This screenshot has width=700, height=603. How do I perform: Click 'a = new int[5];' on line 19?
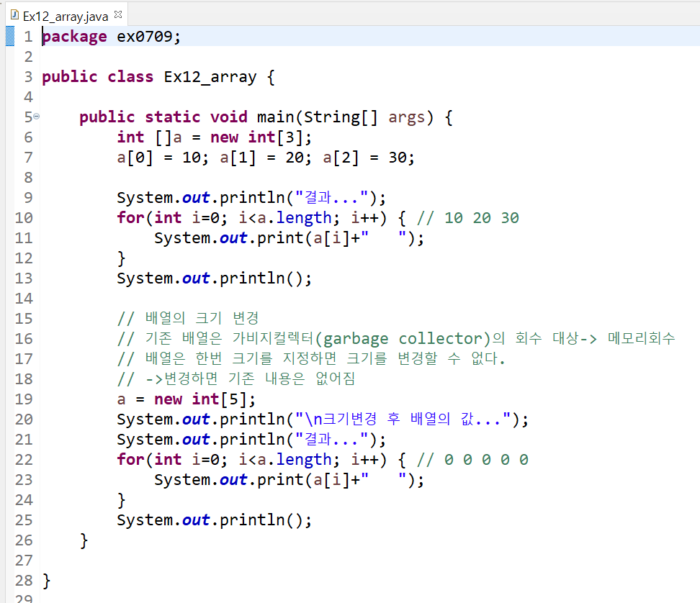(x=186, y=399)
